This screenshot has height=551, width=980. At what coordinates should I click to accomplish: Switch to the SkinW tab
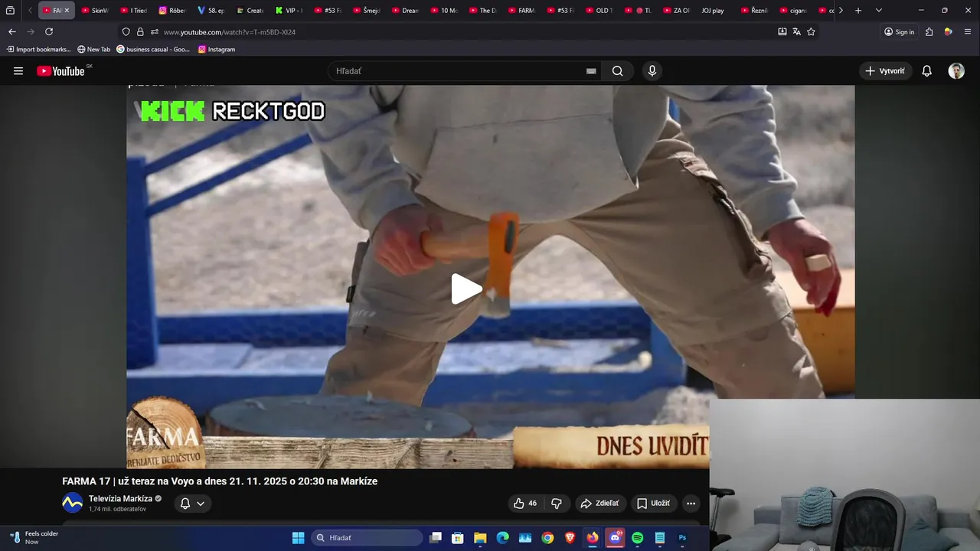pos(95,11)
